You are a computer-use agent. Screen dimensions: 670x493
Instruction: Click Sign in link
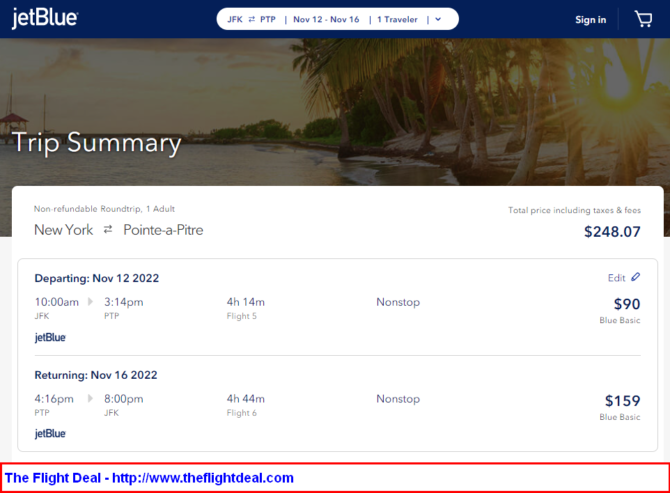(x=591, y=20)
